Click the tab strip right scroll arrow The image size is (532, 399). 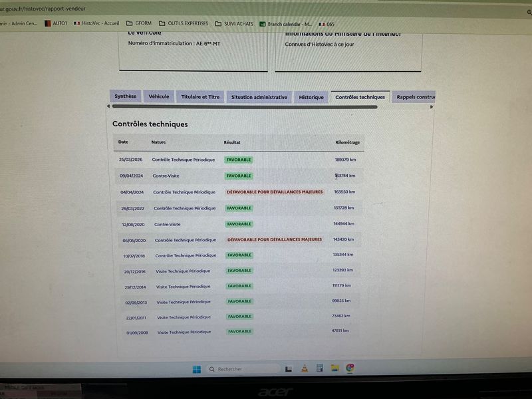(x=431, y=107)
